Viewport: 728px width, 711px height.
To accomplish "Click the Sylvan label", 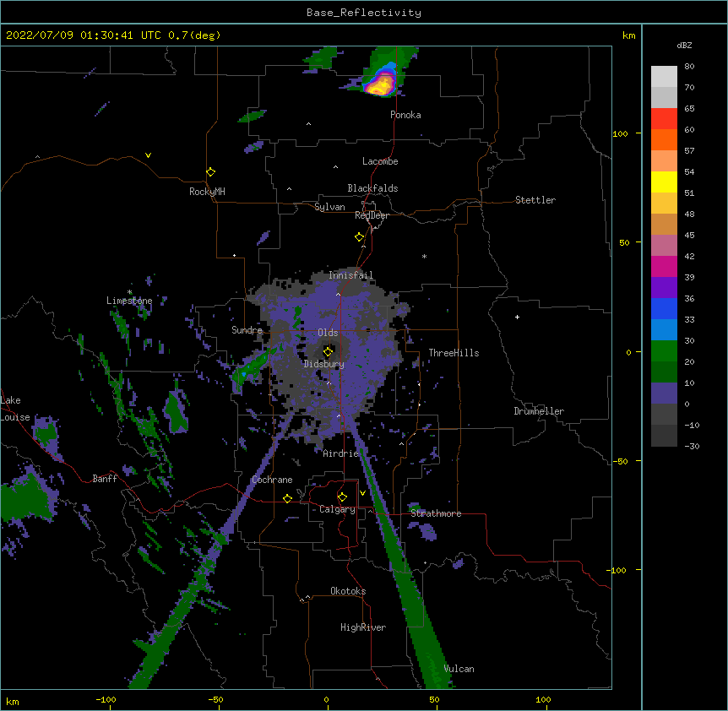I will pyautogui.click(x=329, y=207).
